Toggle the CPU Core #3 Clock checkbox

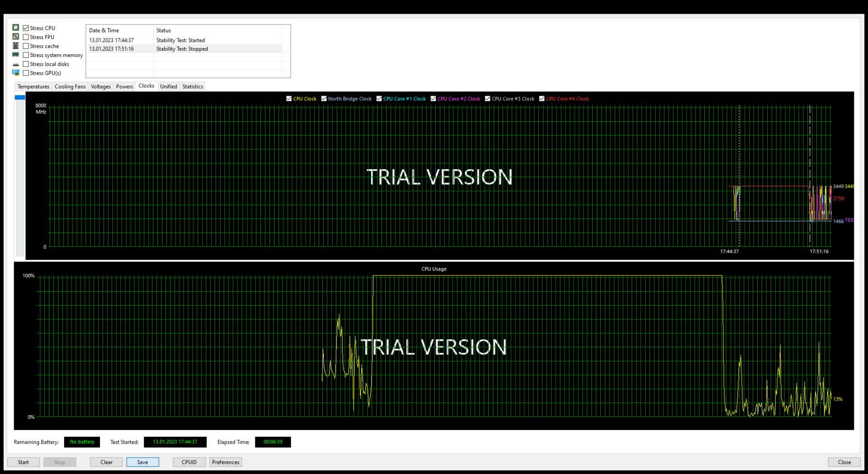pos(487,99)
